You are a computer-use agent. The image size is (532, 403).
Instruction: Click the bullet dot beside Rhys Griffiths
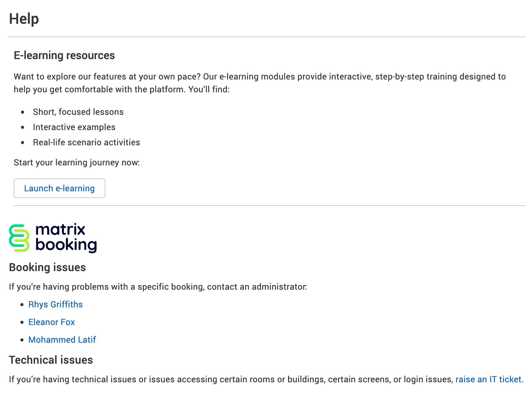[x=22, y=305]
